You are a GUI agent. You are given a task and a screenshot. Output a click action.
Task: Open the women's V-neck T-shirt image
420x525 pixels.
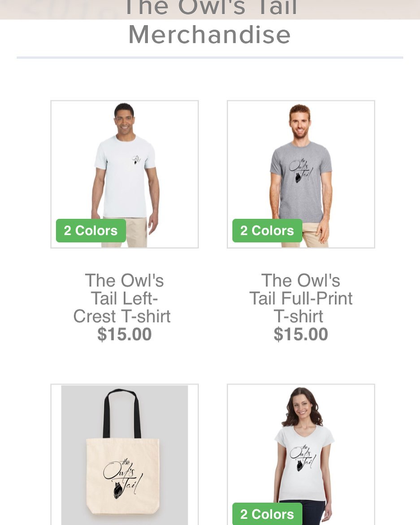pyautogui.click(x=301, y=455)
